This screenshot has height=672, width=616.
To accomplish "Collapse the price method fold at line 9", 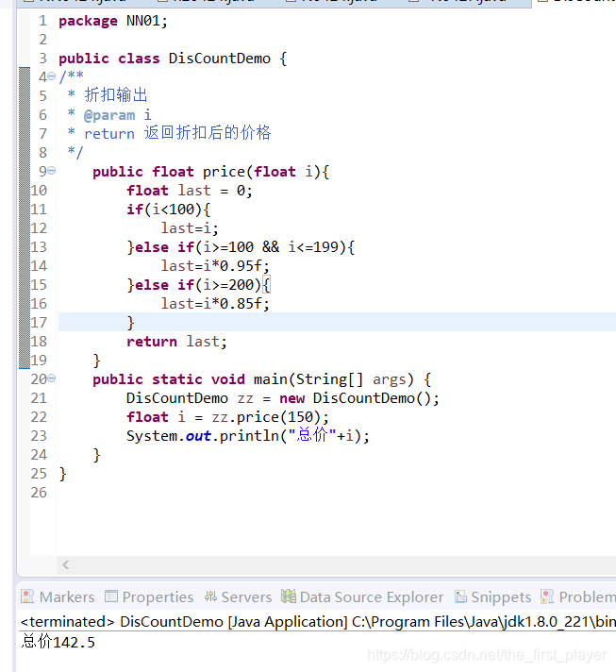I will (x=51, y=171).
